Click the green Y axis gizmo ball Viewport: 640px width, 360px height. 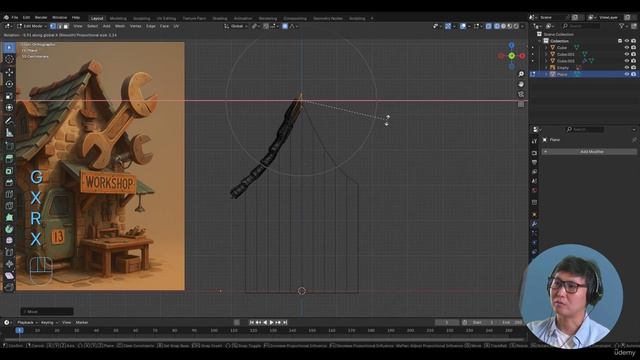(511, 56)
